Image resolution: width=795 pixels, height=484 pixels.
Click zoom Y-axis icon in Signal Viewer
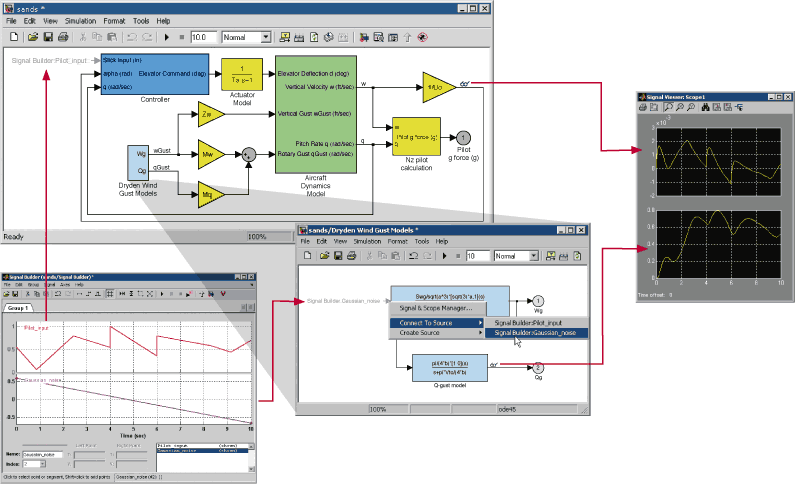pos(691,107)
